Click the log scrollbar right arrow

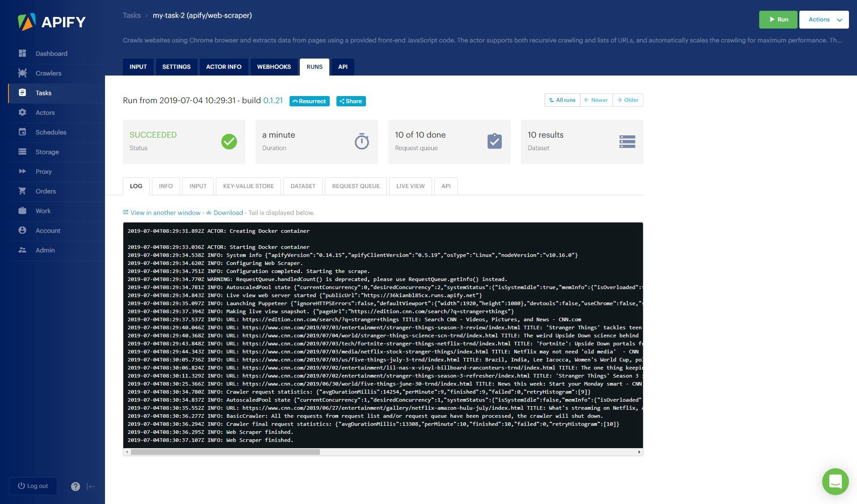(x=639, y=452)
